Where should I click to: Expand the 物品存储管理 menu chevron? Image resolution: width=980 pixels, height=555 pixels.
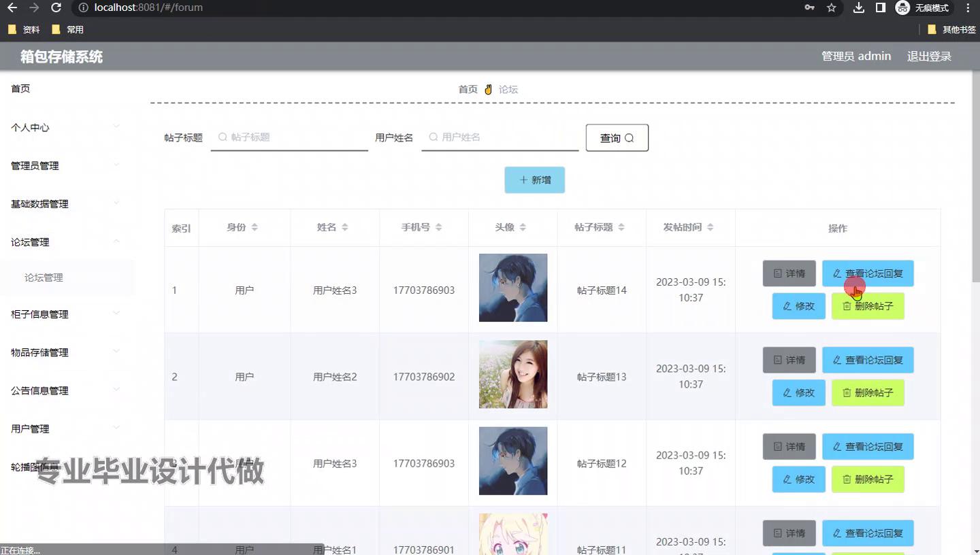tap(116, 351)
